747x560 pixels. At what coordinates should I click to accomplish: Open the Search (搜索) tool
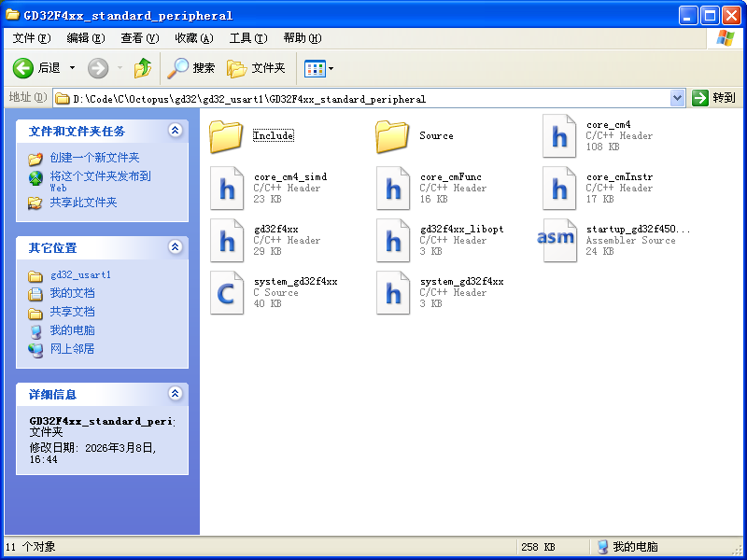(x=191, y=68)
